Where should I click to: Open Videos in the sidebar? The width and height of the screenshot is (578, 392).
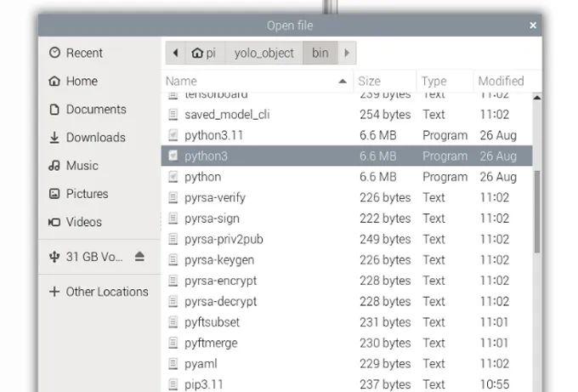99,222
